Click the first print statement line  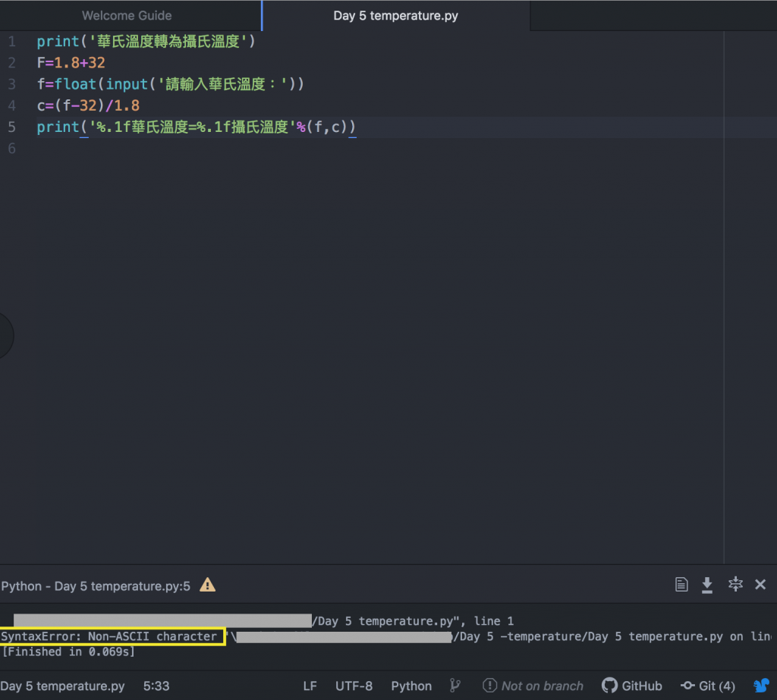click(146, 42)
